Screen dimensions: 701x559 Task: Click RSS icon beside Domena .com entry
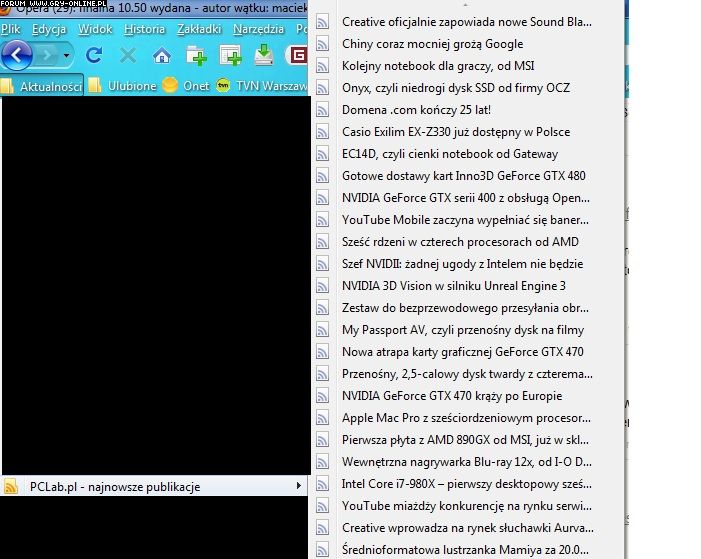(x=322, y=110)
